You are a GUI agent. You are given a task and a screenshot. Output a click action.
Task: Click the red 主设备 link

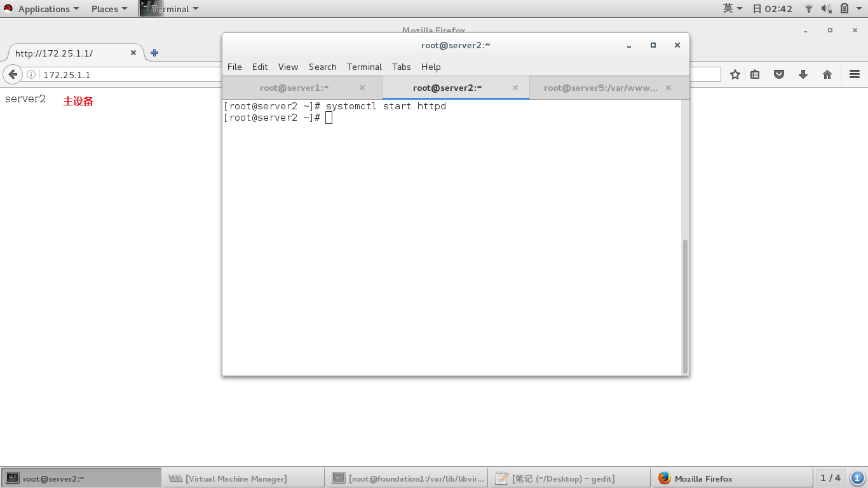click(78, 101)
